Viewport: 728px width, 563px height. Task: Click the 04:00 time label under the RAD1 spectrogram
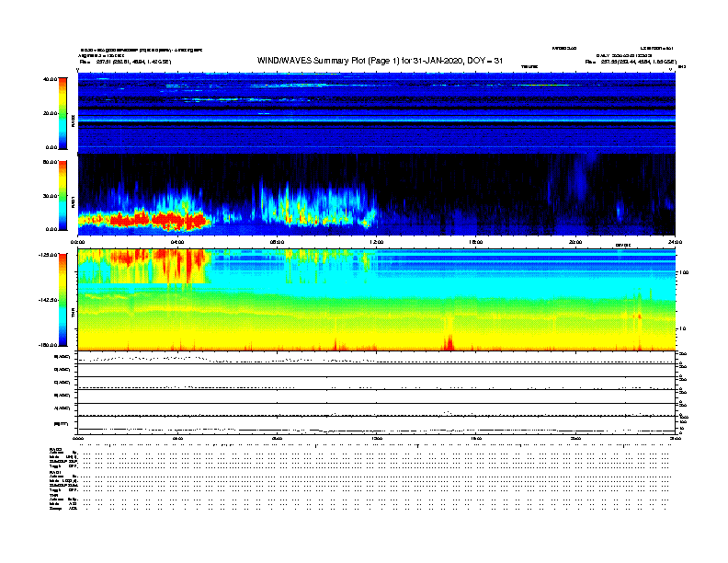pyautogui.click(x=177, y=242)
